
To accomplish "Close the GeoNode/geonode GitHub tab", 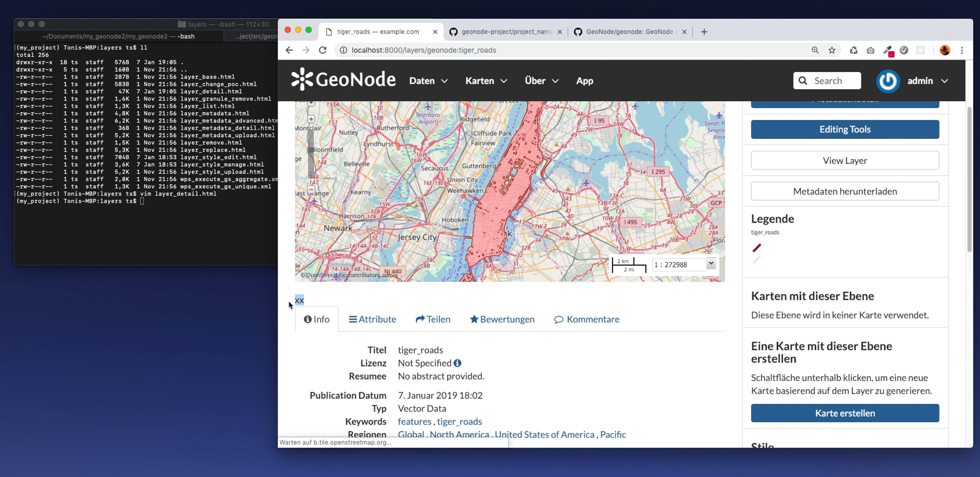I will [x=684, y=32].
